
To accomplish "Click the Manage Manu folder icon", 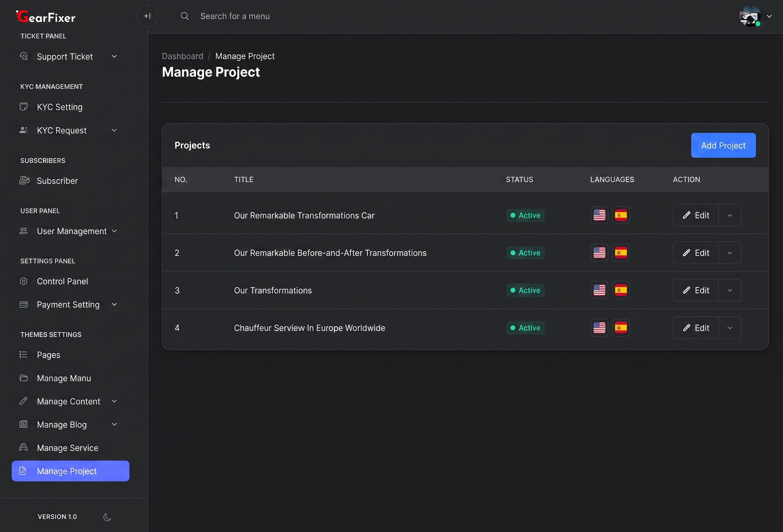I will pyautogui.click(x=24, y=378).
